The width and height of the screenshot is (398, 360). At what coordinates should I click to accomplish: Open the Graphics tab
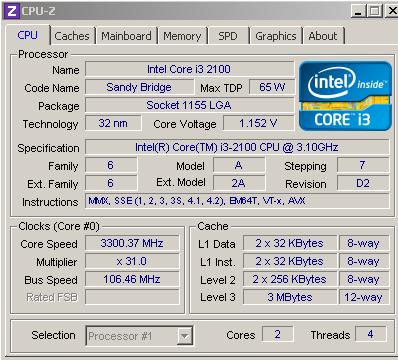pos(276,36)
